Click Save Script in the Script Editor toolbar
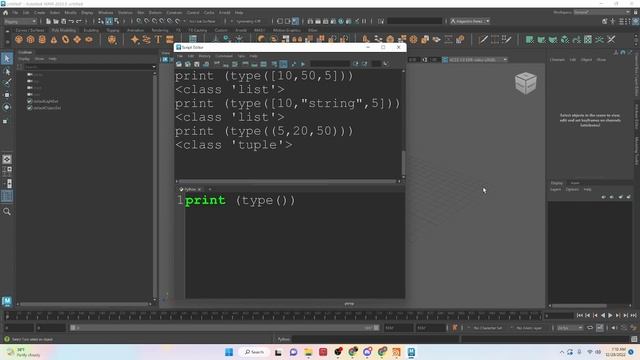This screenshot has width=640, height=360. pos(197,64)
